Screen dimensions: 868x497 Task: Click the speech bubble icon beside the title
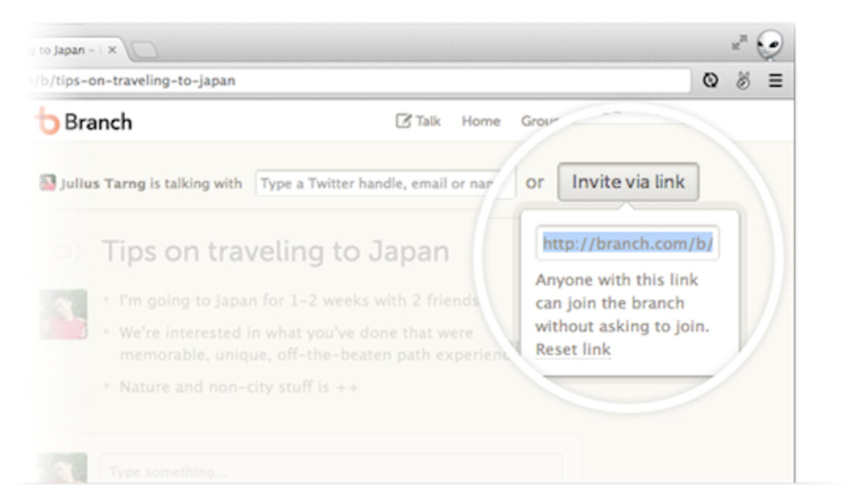[63, 252]
